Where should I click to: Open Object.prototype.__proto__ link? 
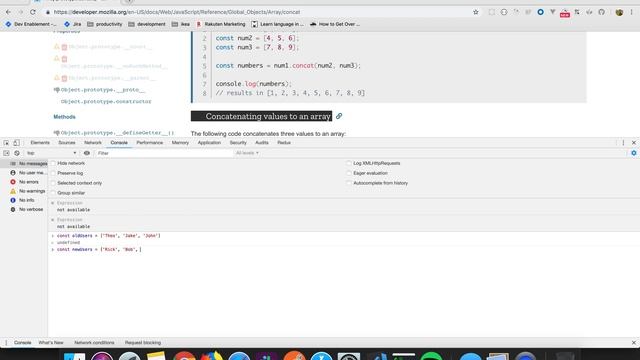pyautogui.click(x=103, y=90)
